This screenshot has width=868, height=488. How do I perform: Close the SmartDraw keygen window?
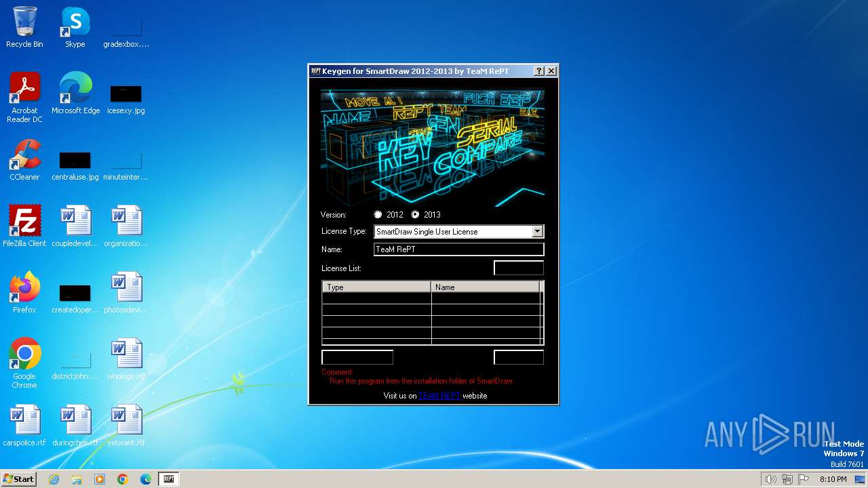(551, 70)
